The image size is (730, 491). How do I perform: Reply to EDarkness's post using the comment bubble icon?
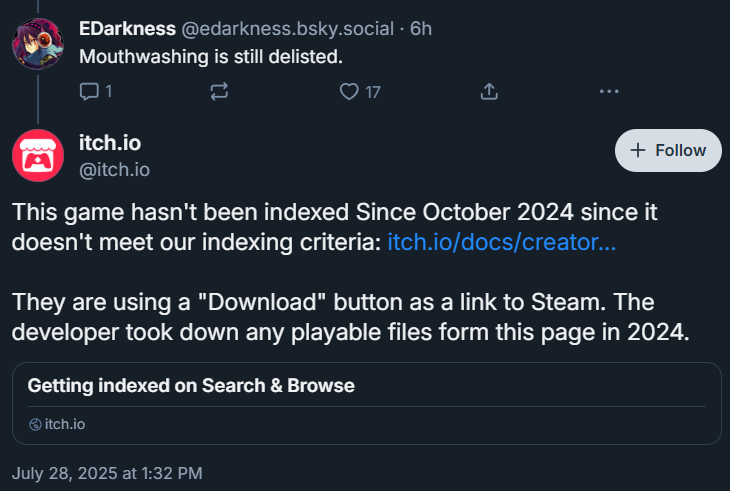[x=89, y=91]
